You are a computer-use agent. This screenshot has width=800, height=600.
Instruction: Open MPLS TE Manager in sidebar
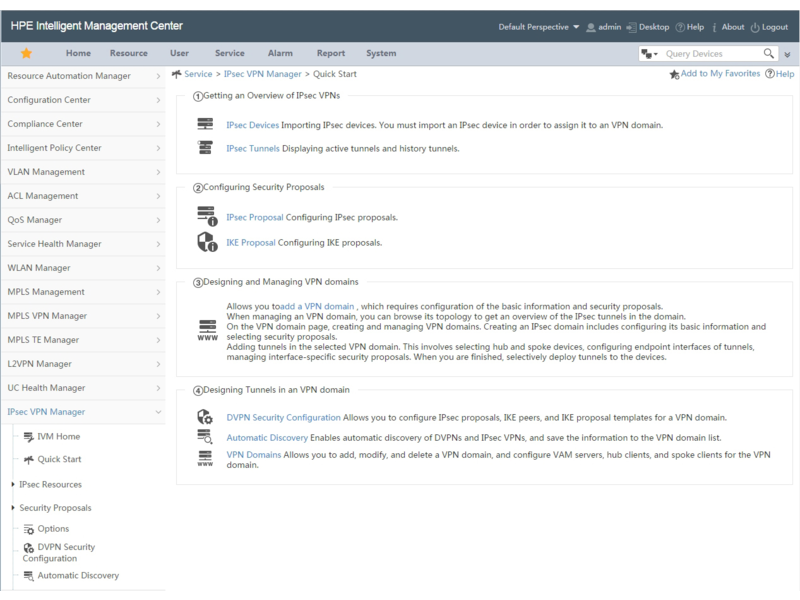(x=83, y=340)
